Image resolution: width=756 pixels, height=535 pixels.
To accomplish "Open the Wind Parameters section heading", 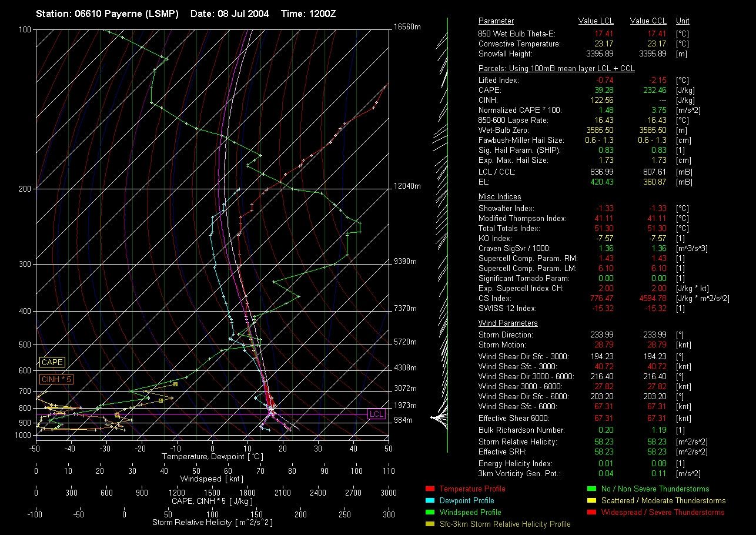I will click(508, 323).
